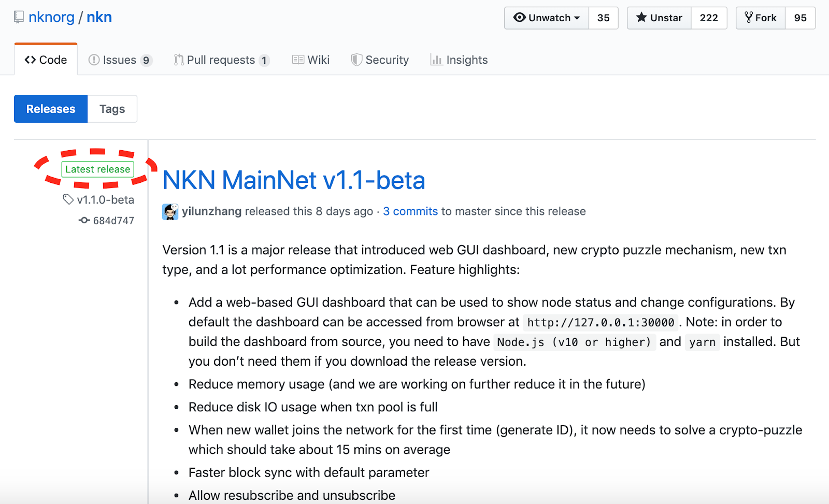The width and height of the screenshot is (829, 504).
Task: Open the Issues tab
Action: pyautogui.click(x=120, y=60)
